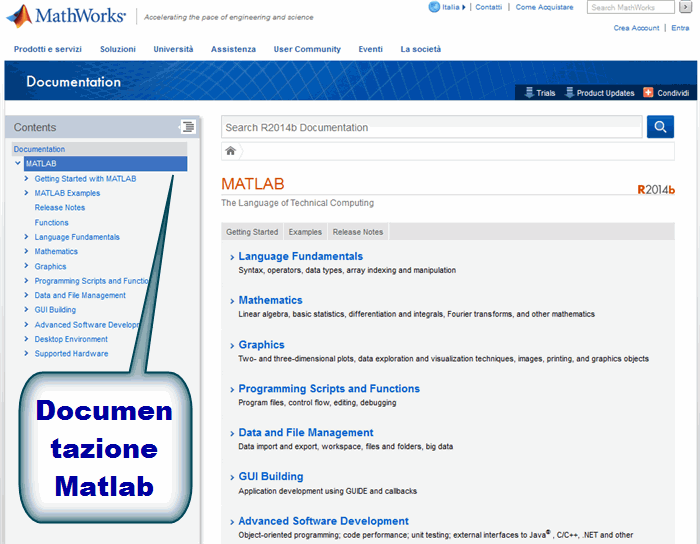Expand GUI Building node in Contents tree
Screen dimensions: 700x544
26,309
